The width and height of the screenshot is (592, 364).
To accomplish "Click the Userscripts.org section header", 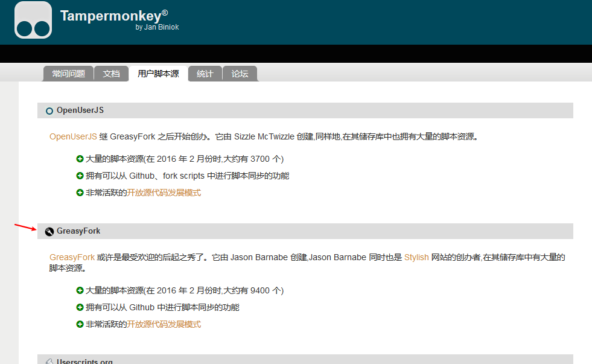I will [305, 359].
